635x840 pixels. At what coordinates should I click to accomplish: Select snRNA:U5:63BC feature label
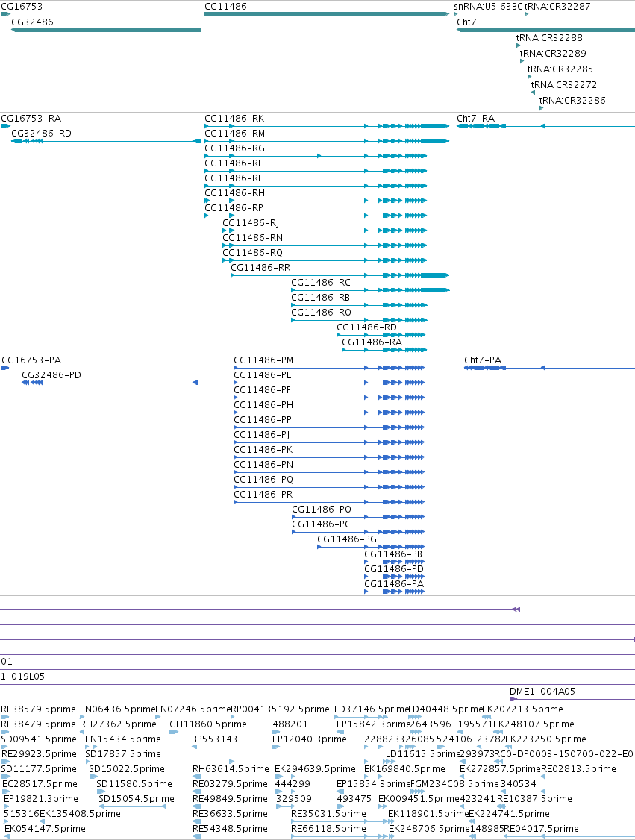coord(488,7)
